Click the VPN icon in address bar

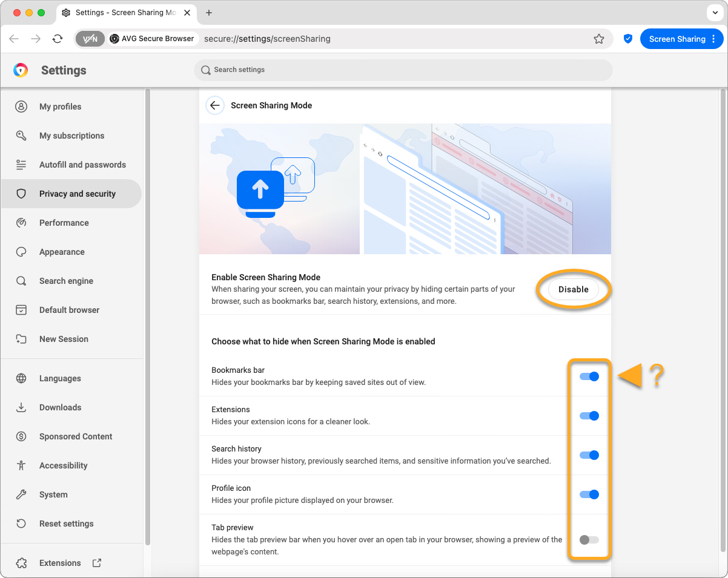click(90, 39)
